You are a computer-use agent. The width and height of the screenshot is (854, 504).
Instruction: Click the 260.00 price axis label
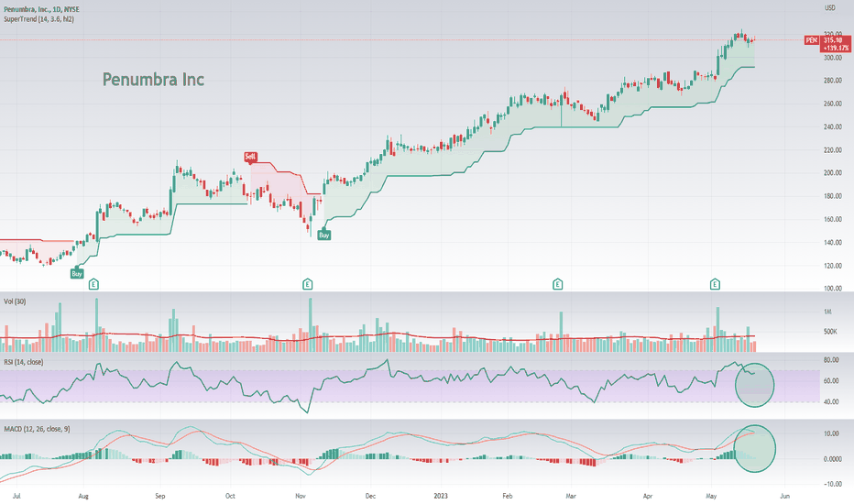[833, 104]
